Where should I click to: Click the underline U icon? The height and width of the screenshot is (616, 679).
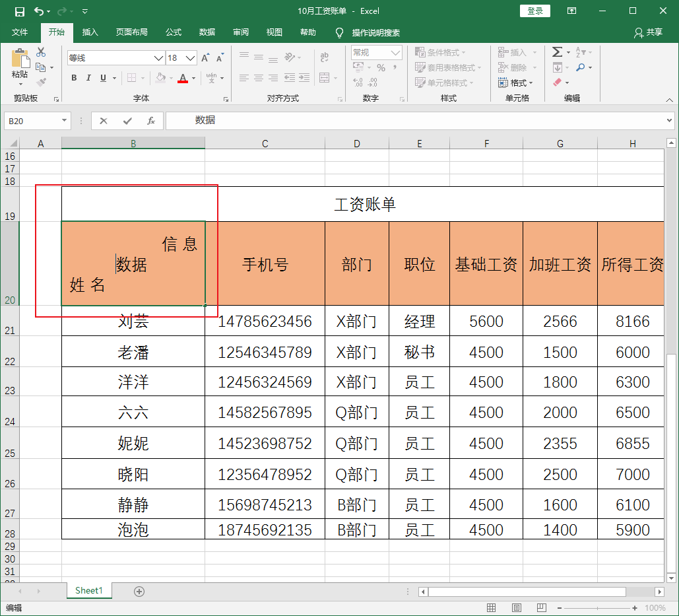[x=102, y=78]
